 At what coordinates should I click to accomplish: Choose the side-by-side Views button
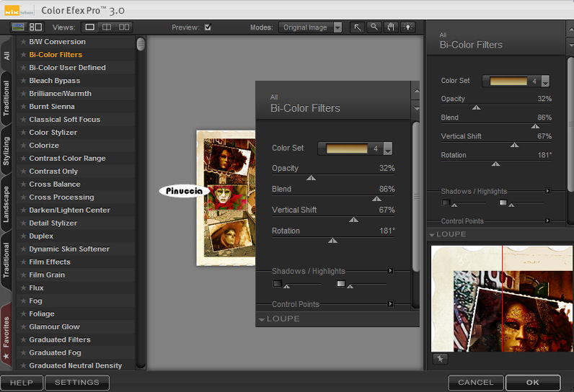(x=124, y=27)
